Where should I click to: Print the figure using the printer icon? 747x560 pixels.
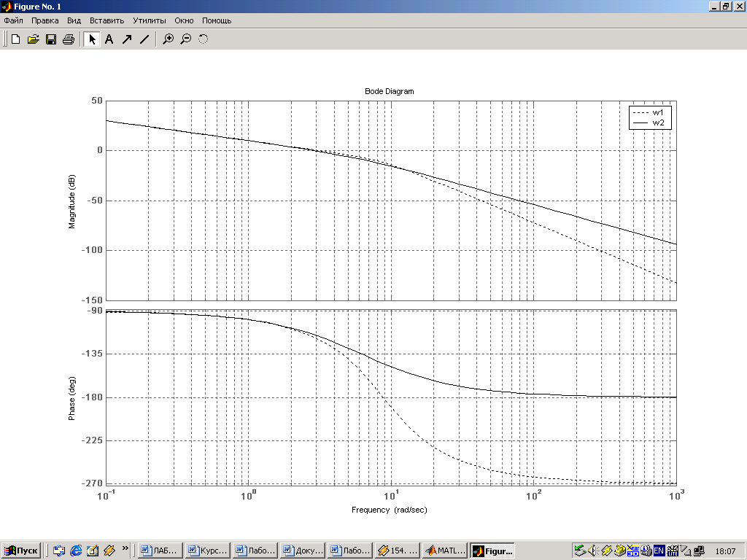coord(69,39)
